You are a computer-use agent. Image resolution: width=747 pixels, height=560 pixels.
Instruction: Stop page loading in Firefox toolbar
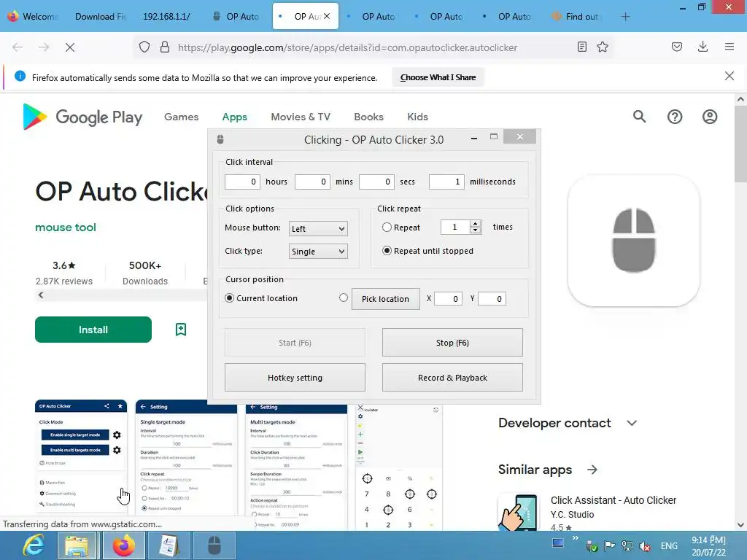click(x=70, y=47)
